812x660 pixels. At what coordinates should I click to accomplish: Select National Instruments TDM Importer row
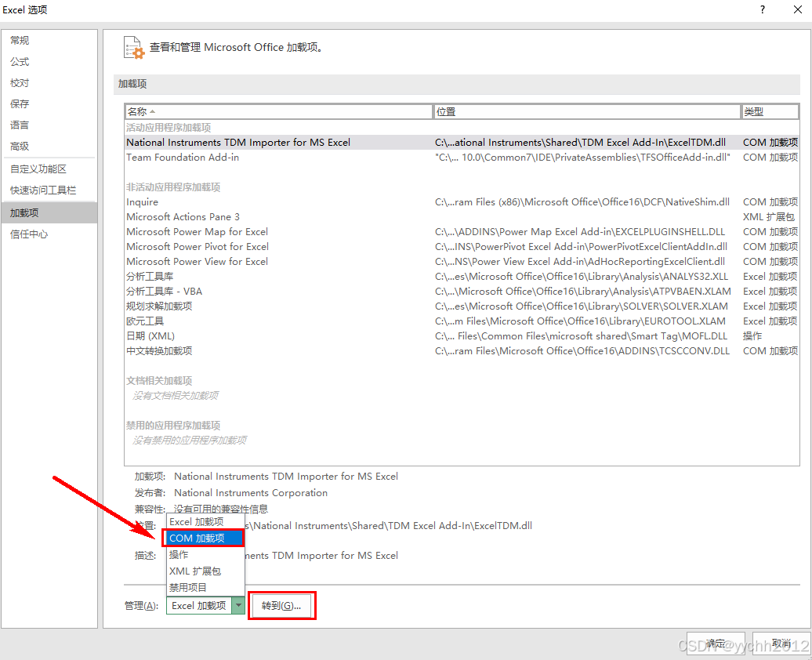coord(462,143)
